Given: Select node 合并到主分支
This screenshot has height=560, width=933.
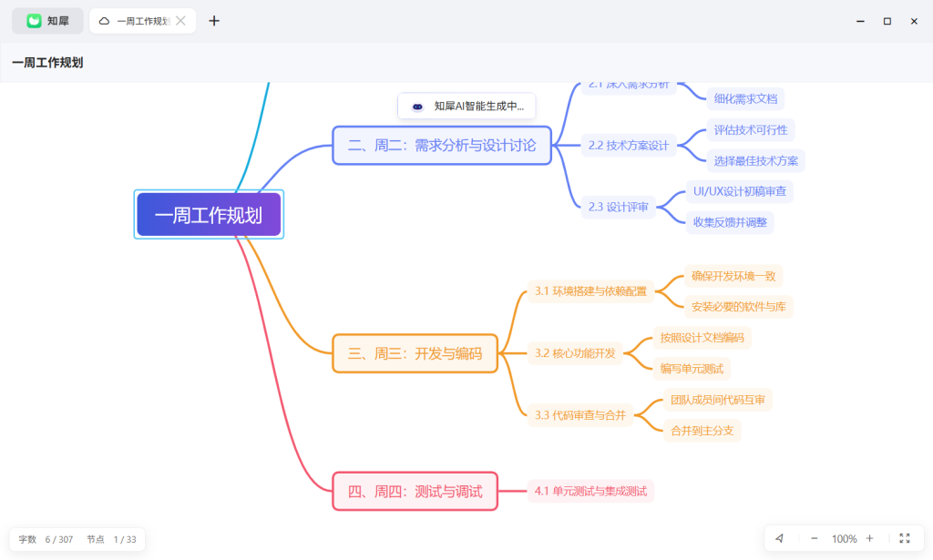Looking at the screenshot, I should [702, 431].
